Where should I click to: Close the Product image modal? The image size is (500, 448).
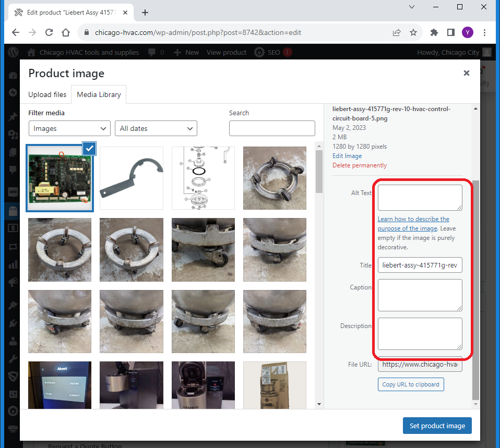point(467,74)
